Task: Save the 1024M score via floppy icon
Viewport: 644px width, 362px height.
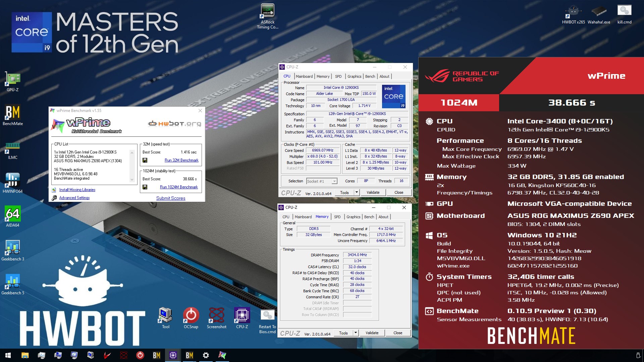Action: tap(145, 187)
